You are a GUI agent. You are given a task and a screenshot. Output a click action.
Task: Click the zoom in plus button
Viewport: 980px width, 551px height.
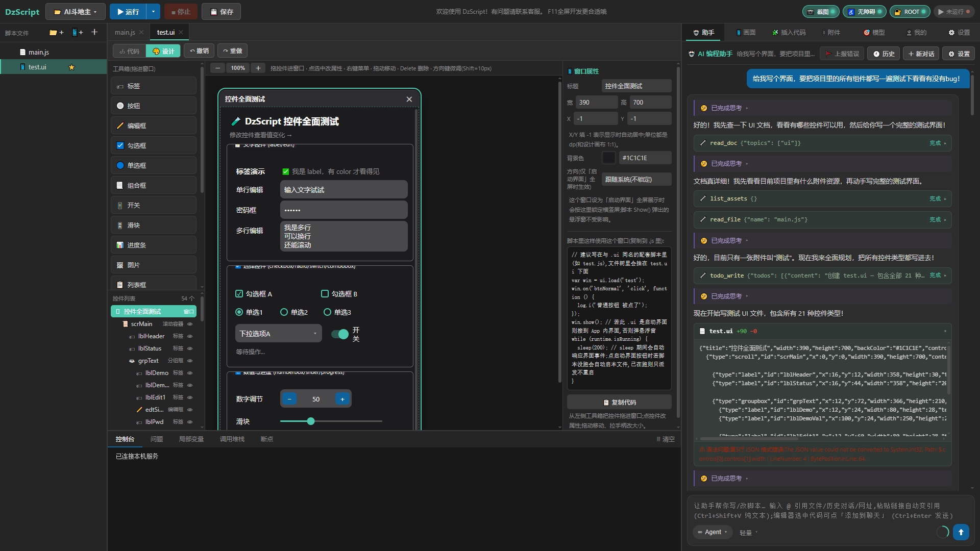[x=258, y=68]
